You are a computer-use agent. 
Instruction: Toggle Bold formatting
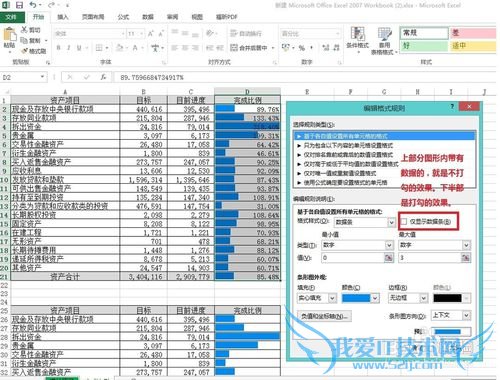pyautogui.click(x=59, y=48)
